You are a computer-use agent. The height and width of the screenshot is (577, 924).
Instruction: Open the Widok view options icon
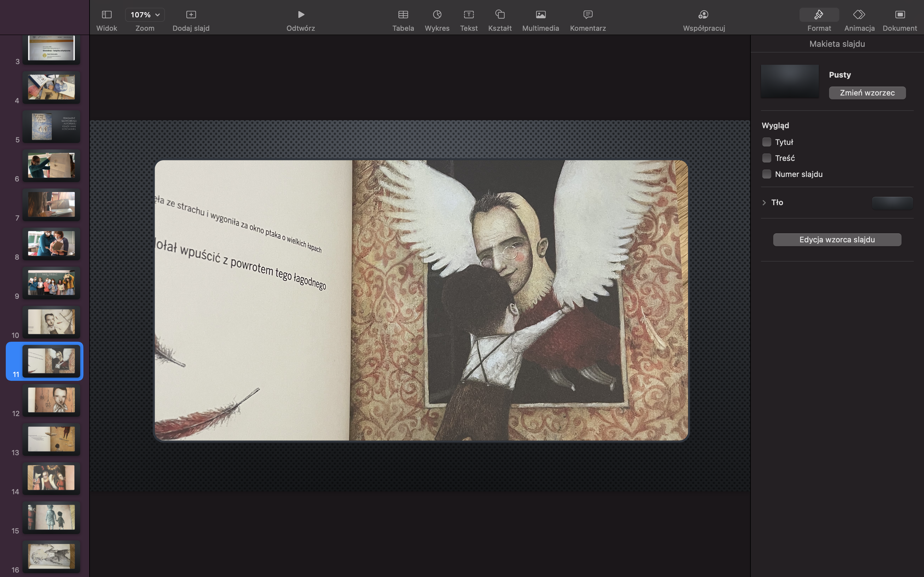[x=107, y=15]
